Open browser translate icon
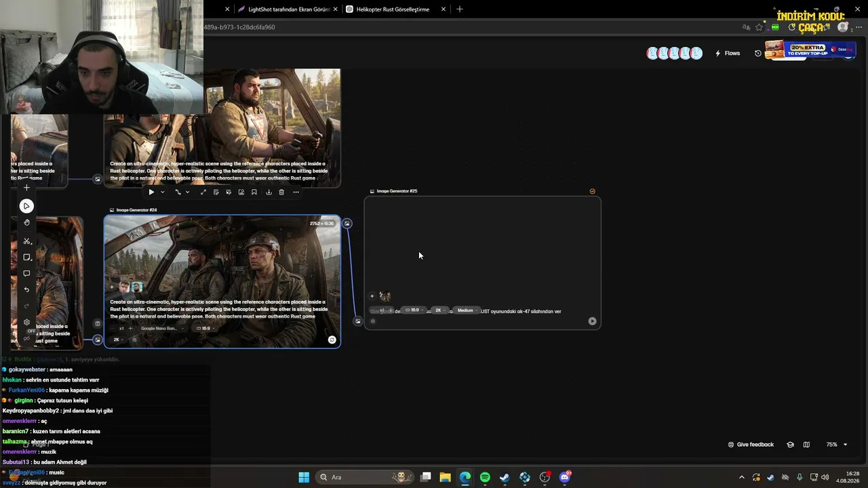 click(x=746, y=27)
